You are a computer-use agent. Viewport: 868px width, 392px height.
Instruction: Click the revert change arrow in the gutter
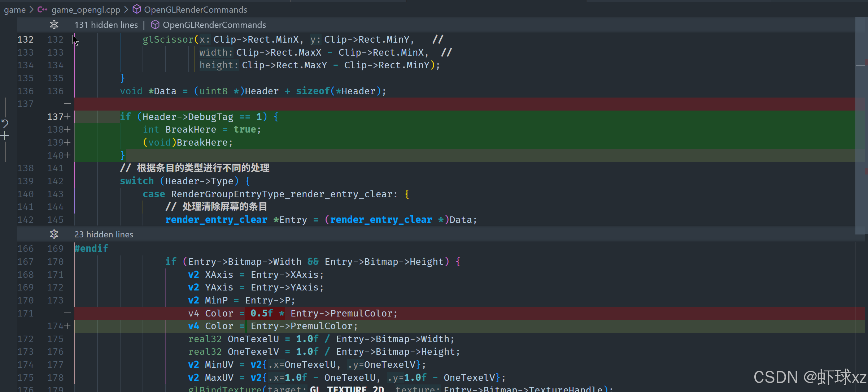point(5,124)
